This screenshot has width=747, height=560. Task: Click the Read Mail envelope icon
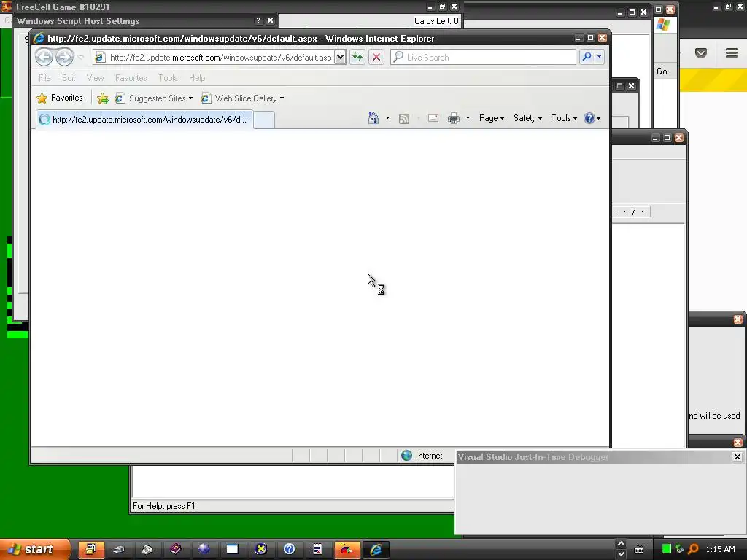click(433, 118)
